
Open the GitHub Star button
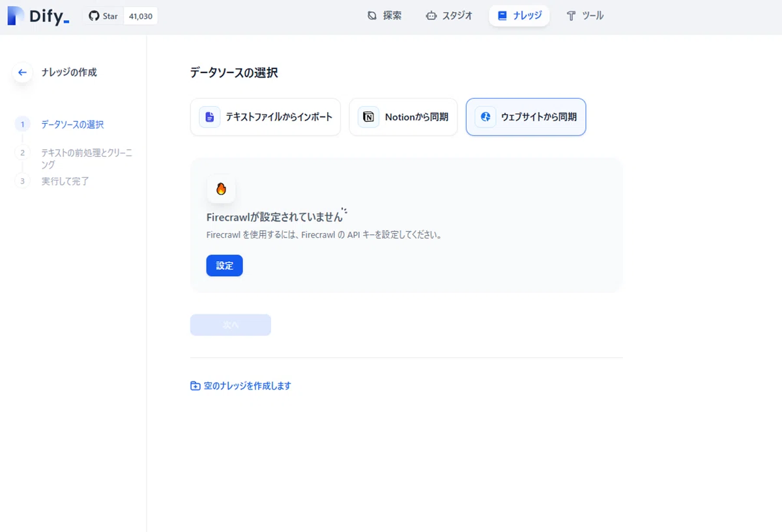[x=103, y=16]
